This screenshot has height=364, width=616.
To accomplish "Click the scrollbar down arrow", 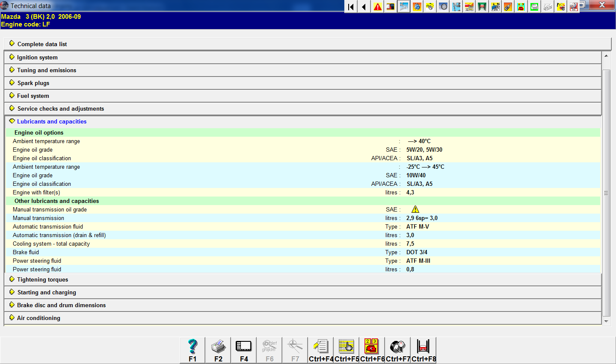I will pyautogui.click(x=606, y=321).
